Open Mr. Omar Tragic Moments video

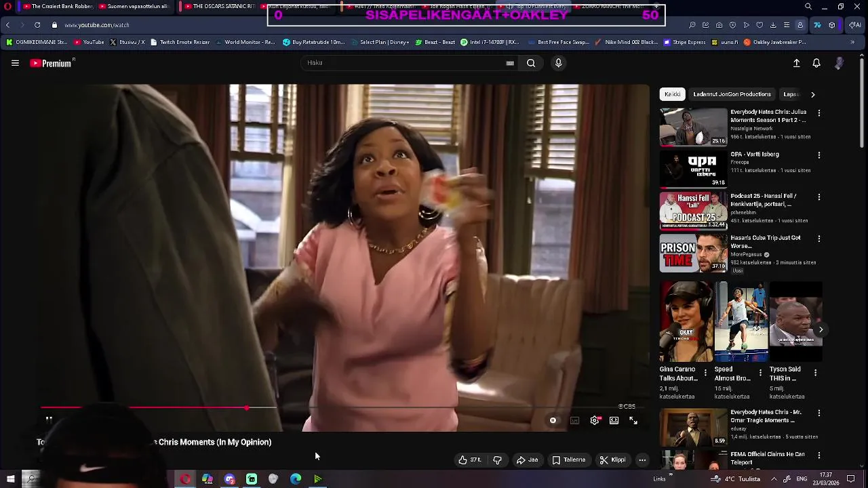693,427
